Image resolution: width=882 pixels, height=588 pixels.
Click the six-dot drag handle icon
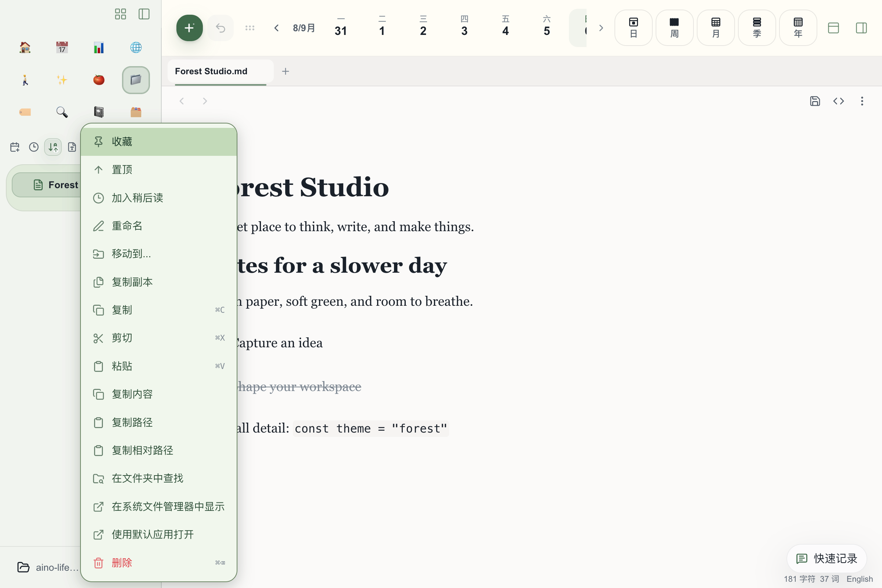click(x=250, y=28)
